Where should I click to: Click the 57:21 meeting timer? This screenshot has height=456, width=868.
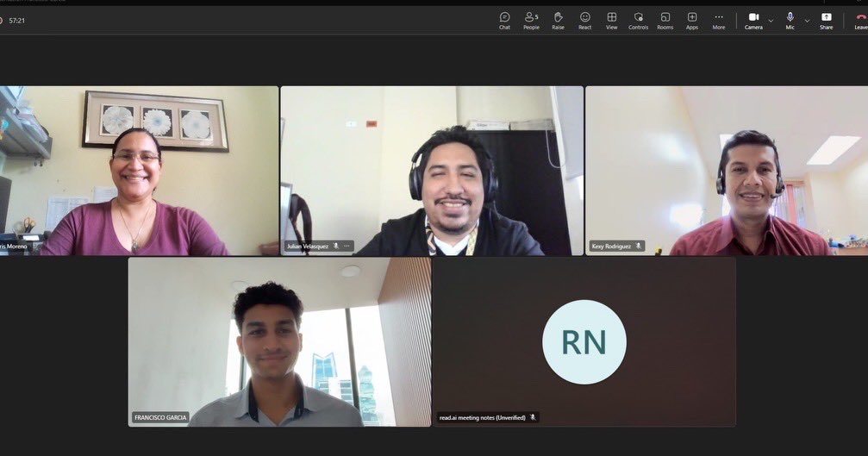pos(16,21)
